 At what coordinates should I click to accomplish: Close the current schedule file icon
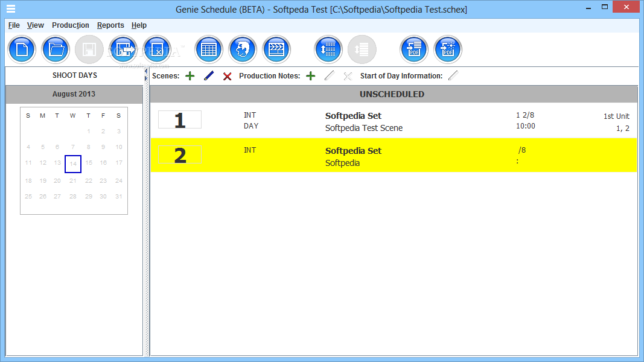pyautogui.click(x=157, y=49)
